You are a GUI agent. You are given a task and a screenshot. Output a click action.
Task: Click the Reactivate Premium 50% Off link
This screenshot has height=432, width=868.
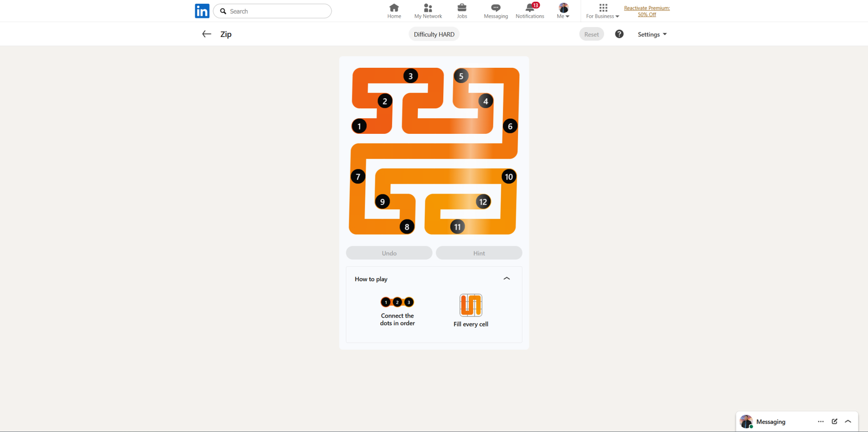(x=647, y=11)
